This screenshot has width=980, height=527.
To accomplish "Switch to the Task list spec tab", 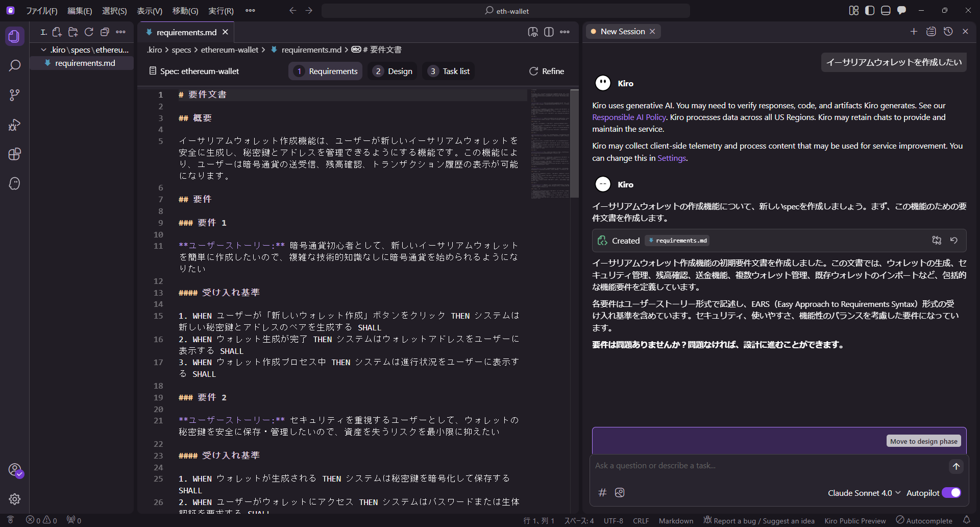I will [449, 71].
